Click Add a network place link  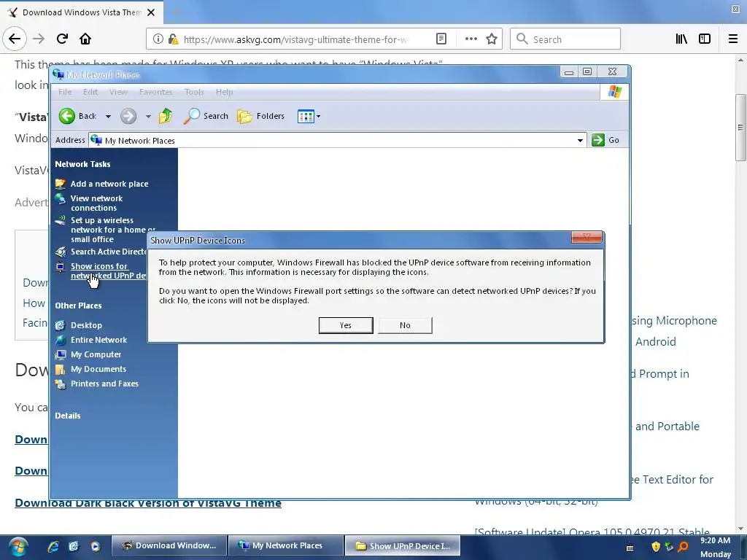109,184
